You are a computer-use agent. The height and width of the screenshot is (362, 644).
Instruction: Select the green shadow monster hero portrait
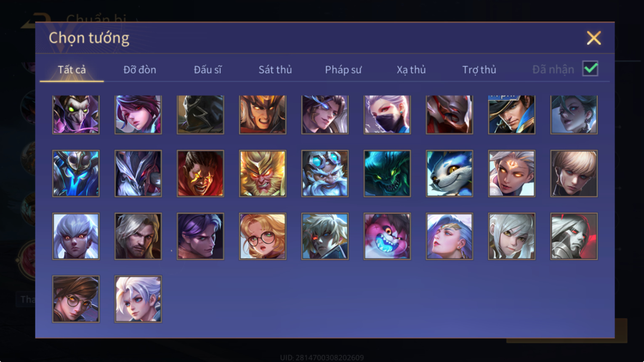coord(387,174)
